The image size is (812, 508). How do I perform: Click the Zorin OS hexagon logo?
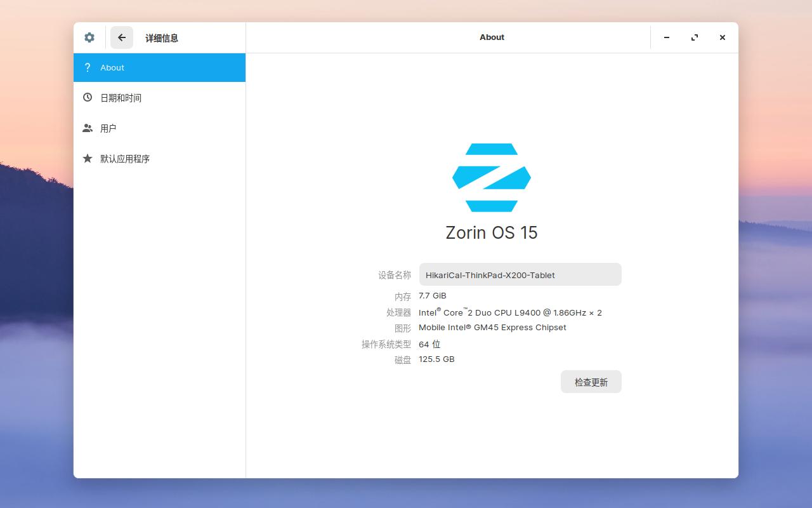[x=492, y=177]
